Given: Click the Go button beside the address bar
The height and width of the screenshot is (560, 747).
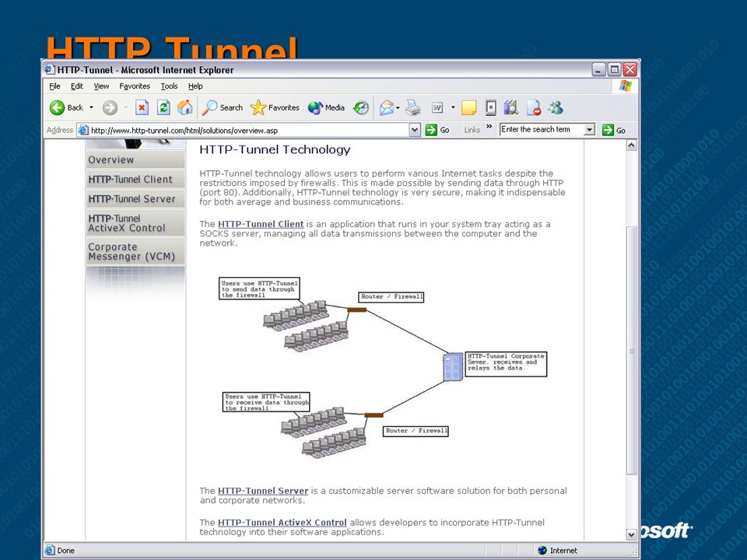Looking at the screenshot, I should [x=437, y=130].
